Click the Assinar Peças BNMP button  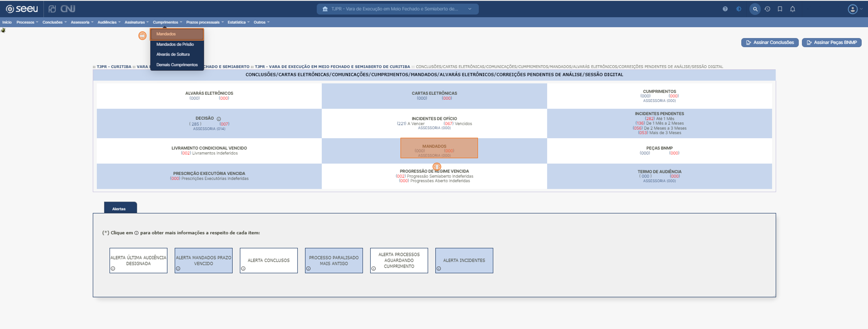coord(831,43)
